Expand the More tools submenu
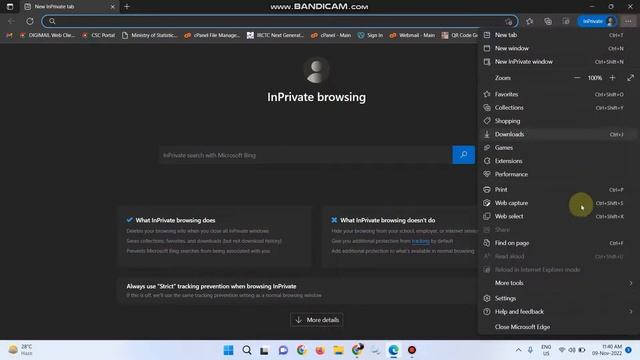This screenshot has width=640, height=360. pyautogui.click(x=557, y=283)
